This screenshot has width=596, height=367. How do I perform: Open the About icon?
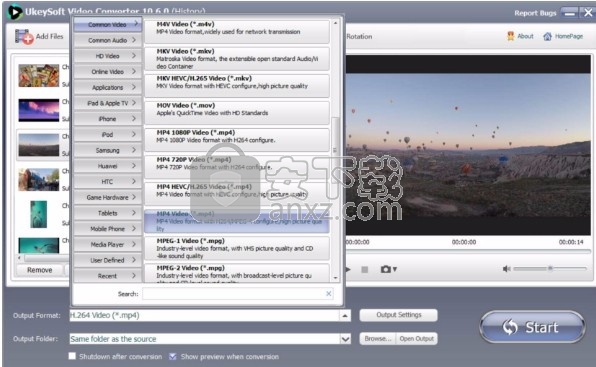click(510, 36)
